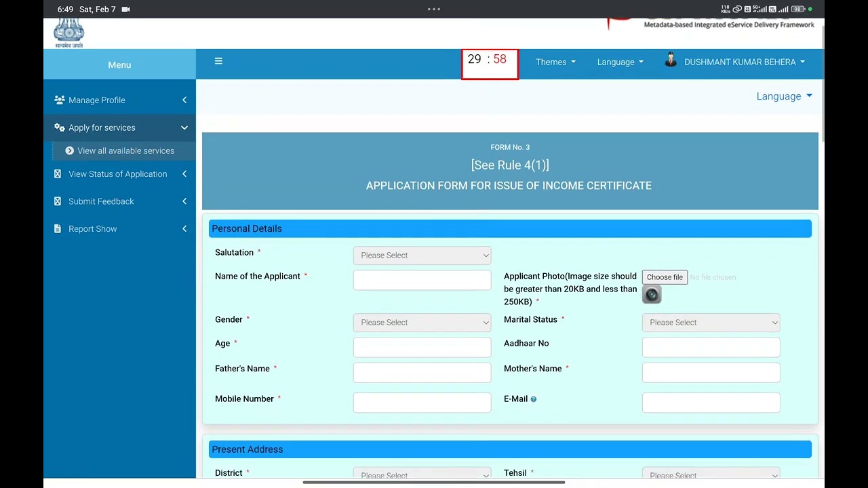Focus the E-Mail input field

tap(711, 403)
